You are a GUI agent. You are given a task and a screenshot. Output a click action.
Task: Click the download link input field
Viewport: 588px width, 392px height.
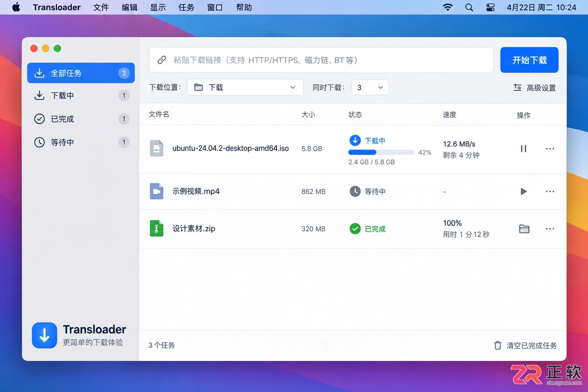(321, 60)
